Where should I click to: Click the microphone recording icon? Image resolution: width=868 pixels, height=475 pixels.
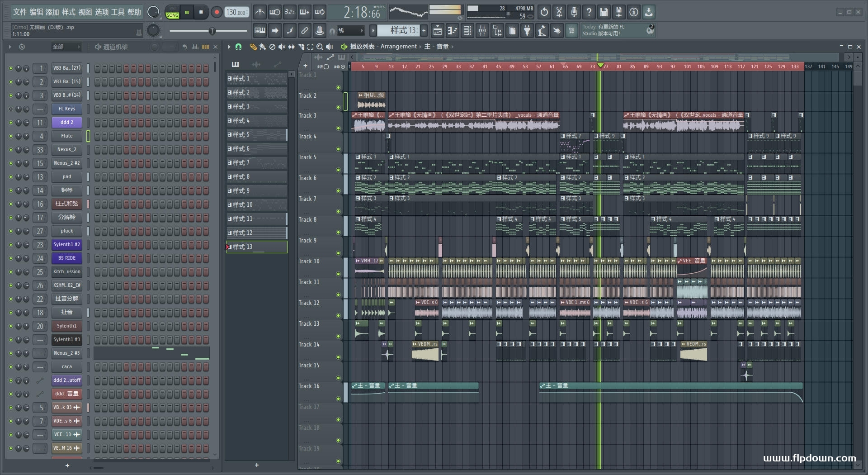click(574, 12)
